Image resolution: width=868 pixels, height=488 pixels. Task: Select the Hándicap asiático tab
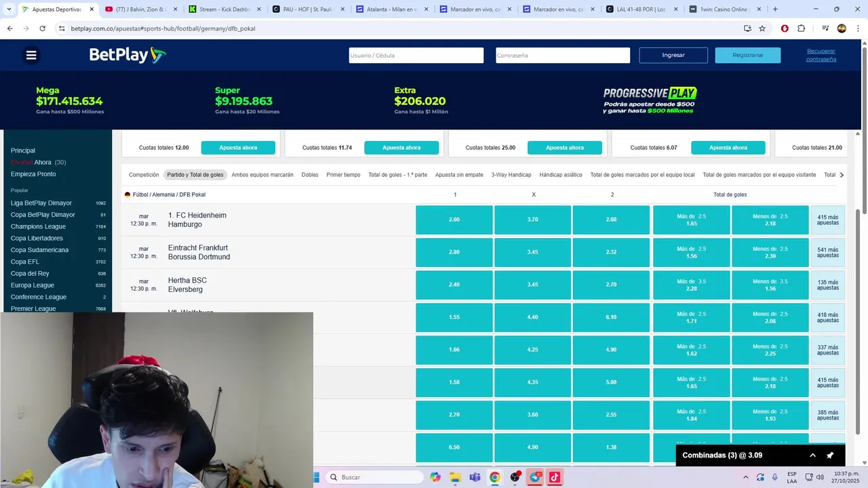coord(561,175)
